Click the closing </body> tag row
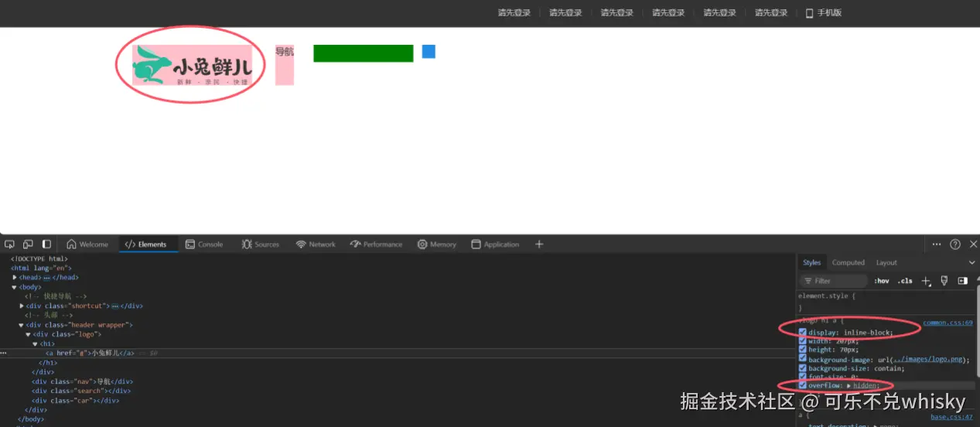 click(32, 419)
